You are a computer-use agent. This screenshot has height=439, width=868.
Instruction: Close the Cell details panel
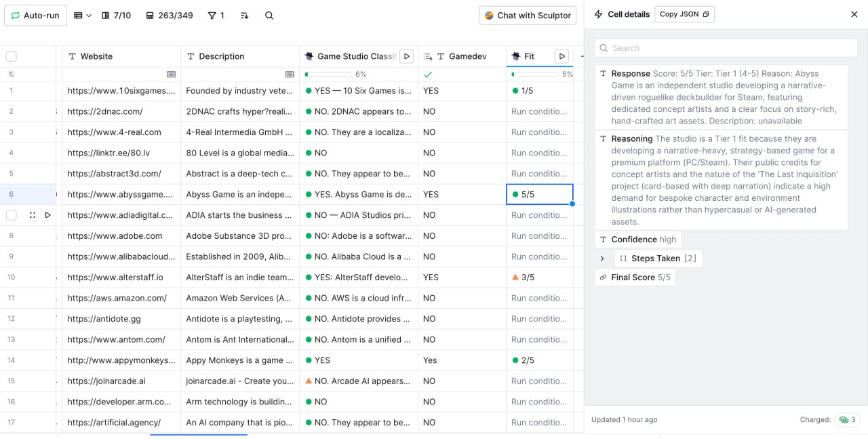pos(854,14)
